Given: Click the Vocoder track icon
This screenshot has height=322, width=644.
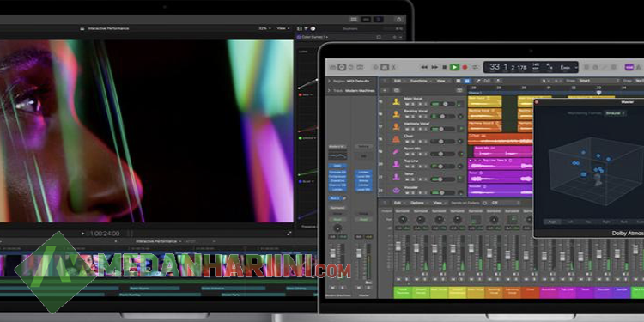Looking at the screenshot, I should 396,191.
